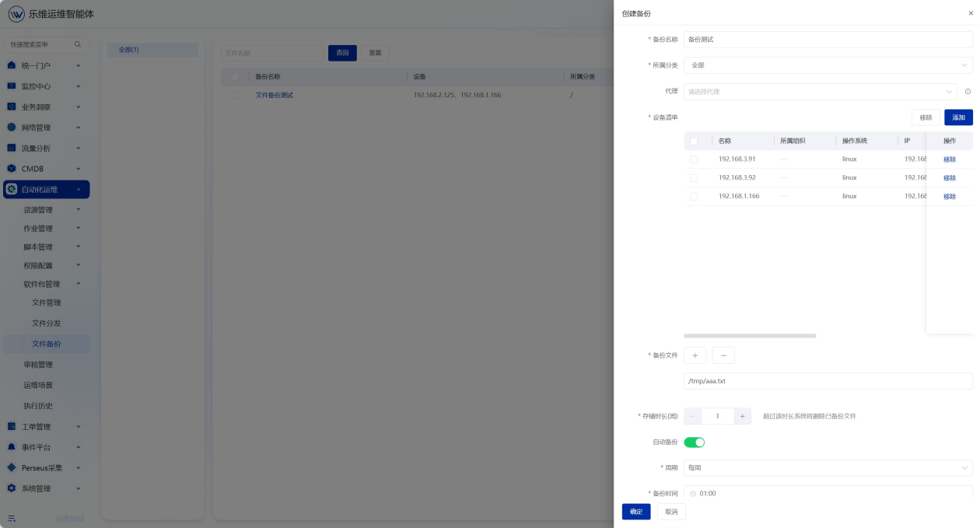980x528 pixels.
Task: Open the 文件备份测试 backup link
Action: [x=275, y=95]
